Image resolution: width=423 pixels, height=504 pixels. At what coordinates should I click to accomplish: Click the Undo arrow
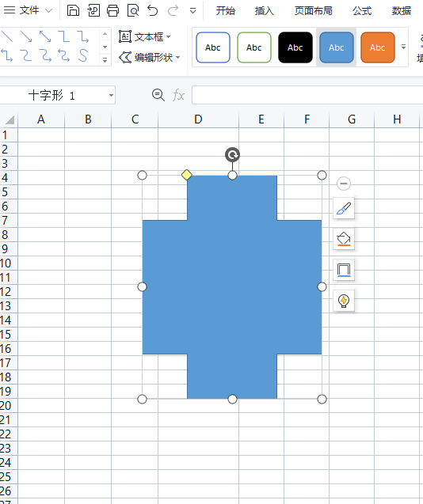[x=153, y=10]
